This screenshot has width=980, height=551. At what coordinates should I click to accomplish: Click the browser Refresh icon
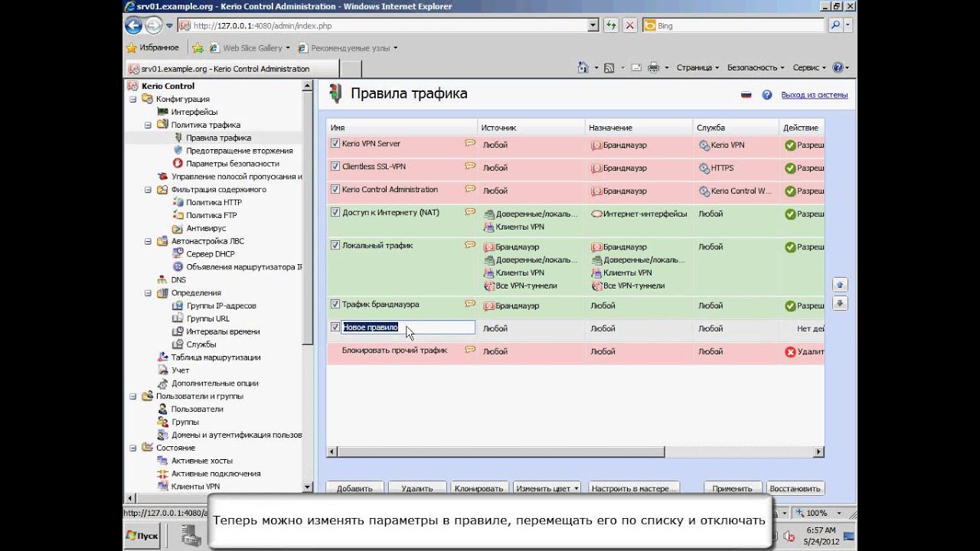point(611,25)
